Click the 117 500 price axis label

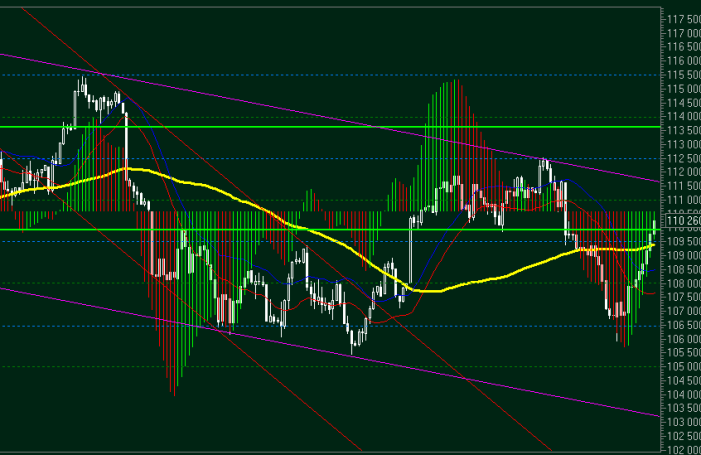[x=684, y=19]
